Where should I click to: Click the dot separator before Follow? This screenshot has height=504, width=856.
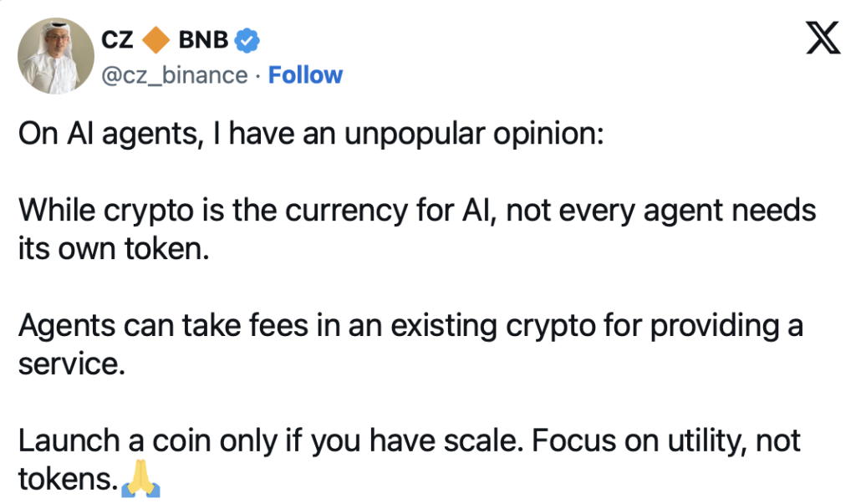(257, 76)
